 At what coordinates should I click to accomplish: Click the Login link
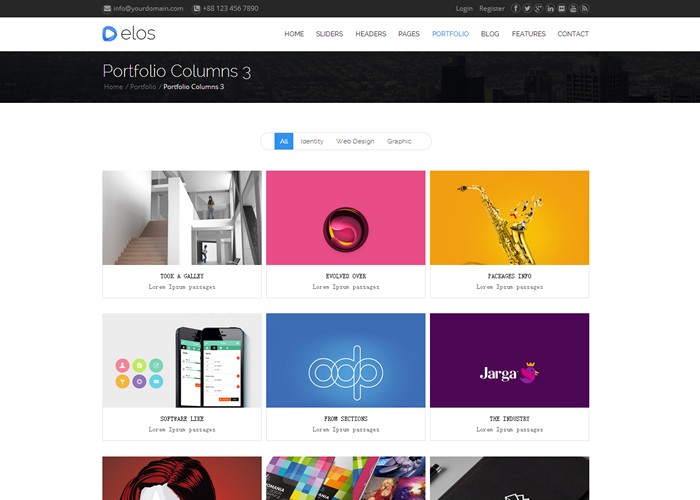464,8
